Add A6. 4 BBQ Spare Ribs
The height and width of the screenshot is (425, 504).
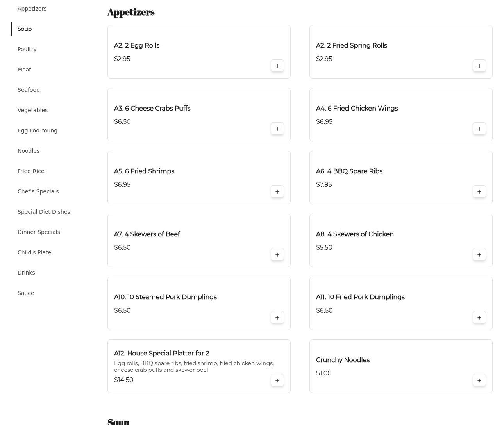click(x=479, y=192)
